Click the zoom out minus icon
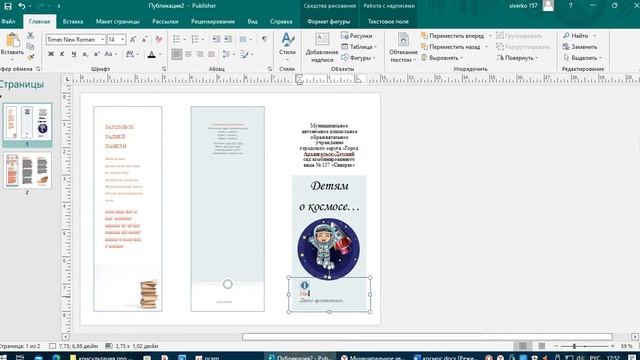 tap(556, 346)
